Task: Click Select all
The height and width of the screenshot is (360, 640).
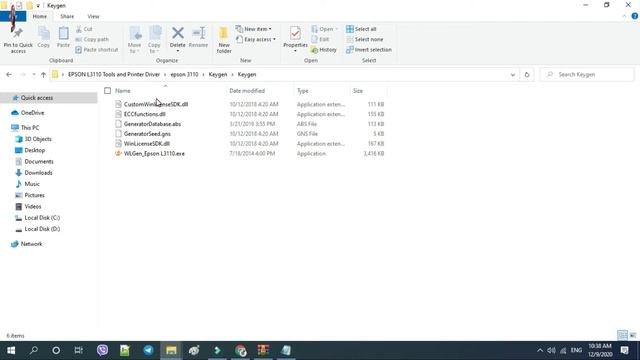Action: pyautogui.click(x=361, y=29)
